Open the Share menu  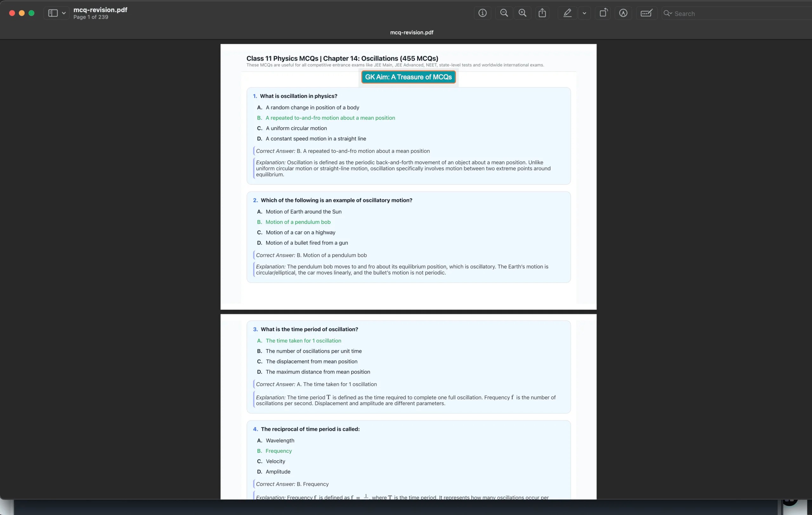pos(542,13)
